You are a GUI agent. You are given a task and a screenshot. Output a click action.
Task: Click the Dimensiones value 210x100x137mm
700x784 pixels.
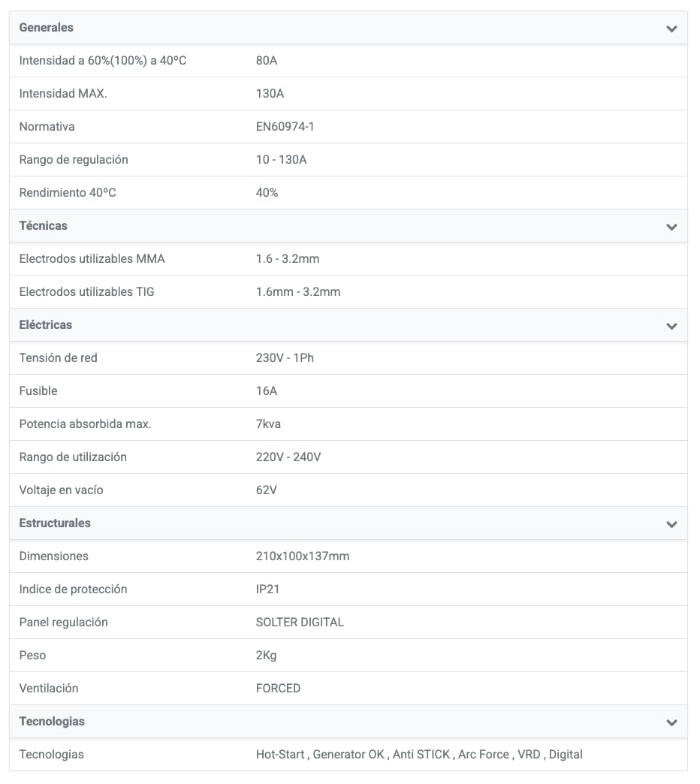[x=303, y=556]
